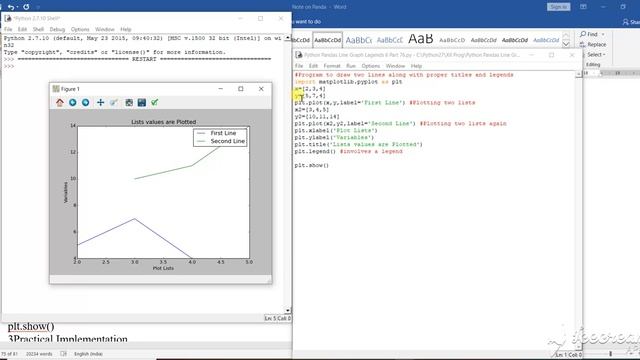This screenshot has height=360, width=640.
Task: Open Edit menu in Python editor window
Action: pos(313,66)
